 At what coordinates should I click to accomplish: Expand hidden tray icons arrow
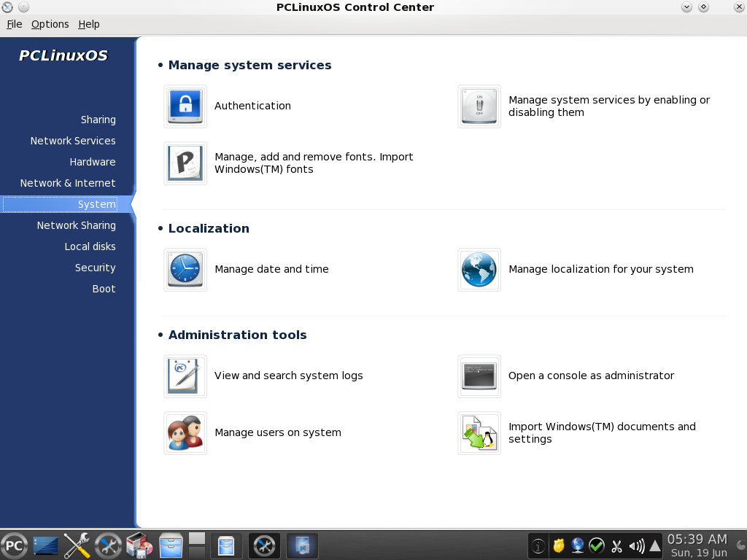tap(655, 545)
